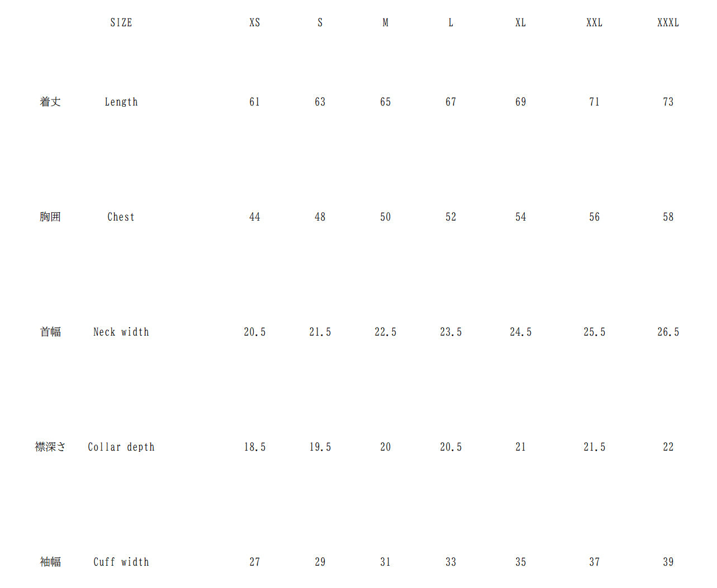
Task: Click Cuff width value 29
Action: coord(320,562)
